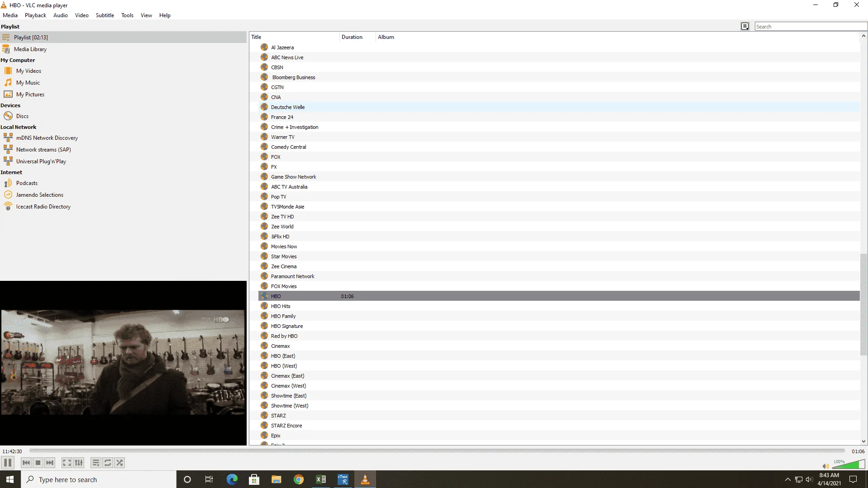
Task: Click globe icon beside Cinemax (East)
Action: click(264, 375)
